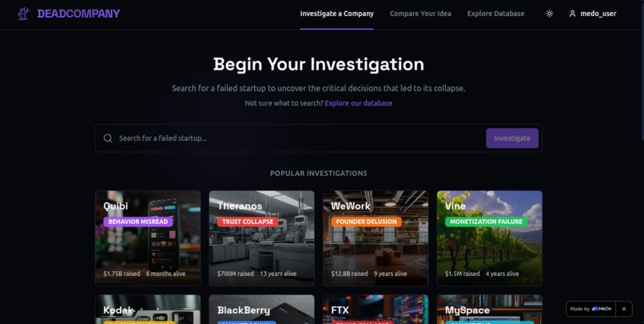Switch to Investigate a Company tab
This screenshot has width=644, height=324.
point(337,14)
